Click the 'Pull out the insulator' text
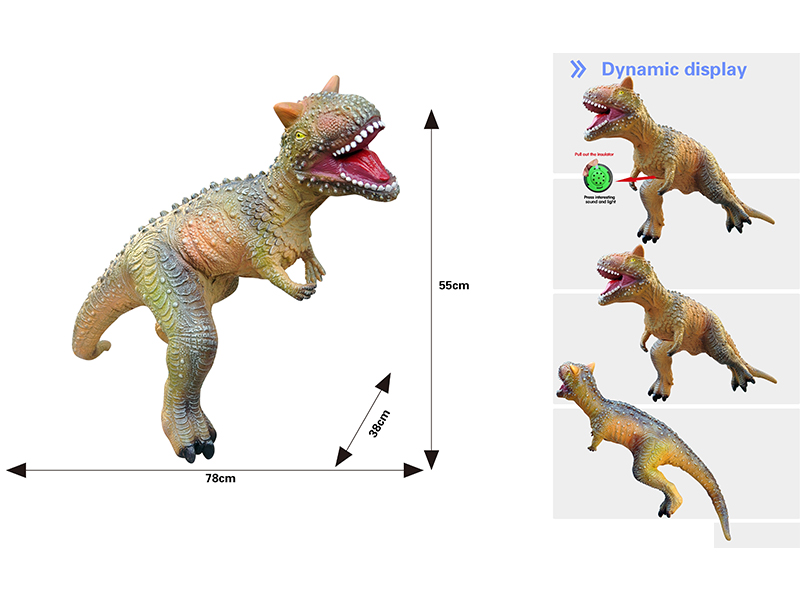The width and height of the screenshot is (800, 600). [596, 155]
